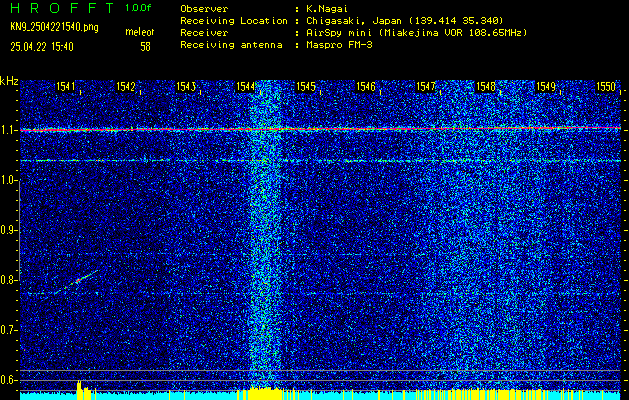Click the 0.9 kHz axis label
The width and height of the screenshot is (629, 400).
9,230
